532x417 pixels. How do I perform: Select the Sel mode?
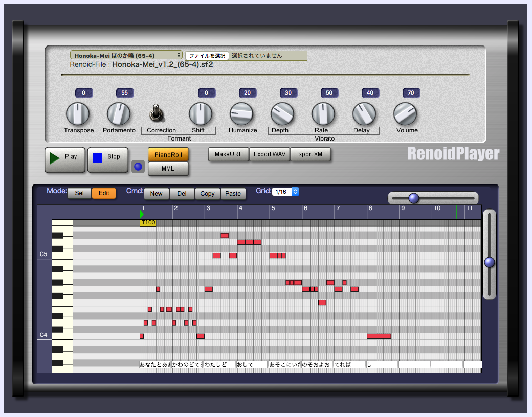[x=79, y=193]
